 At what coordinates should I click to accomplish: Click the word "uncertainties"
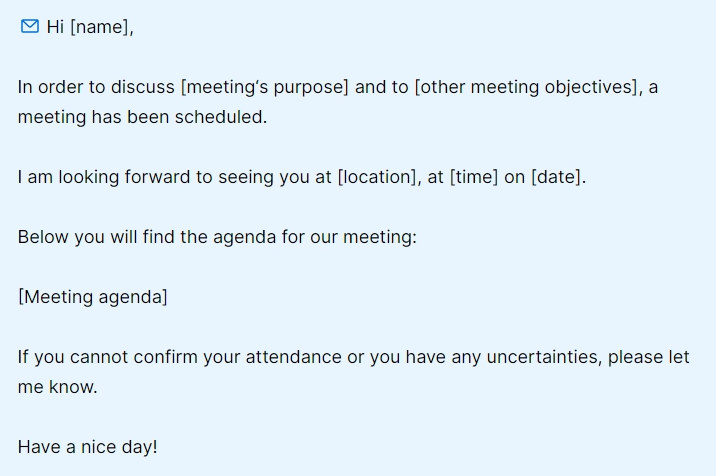[x=544, y=357]
